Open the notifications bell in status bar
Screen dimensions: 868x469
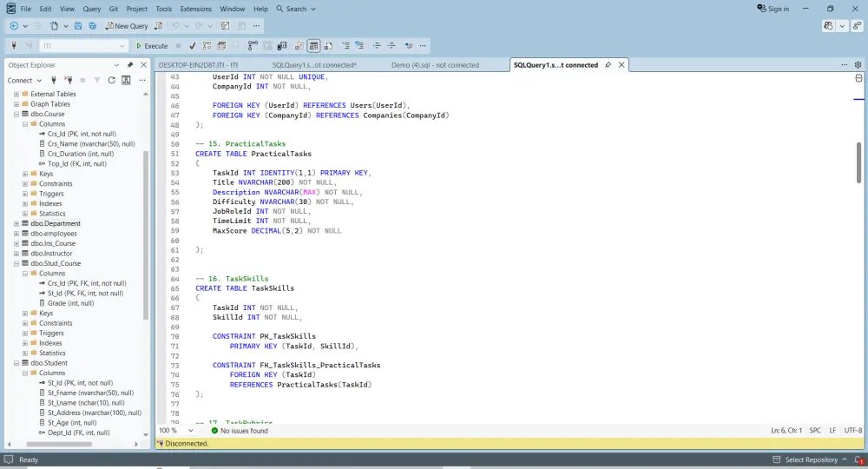coord(858,459)
